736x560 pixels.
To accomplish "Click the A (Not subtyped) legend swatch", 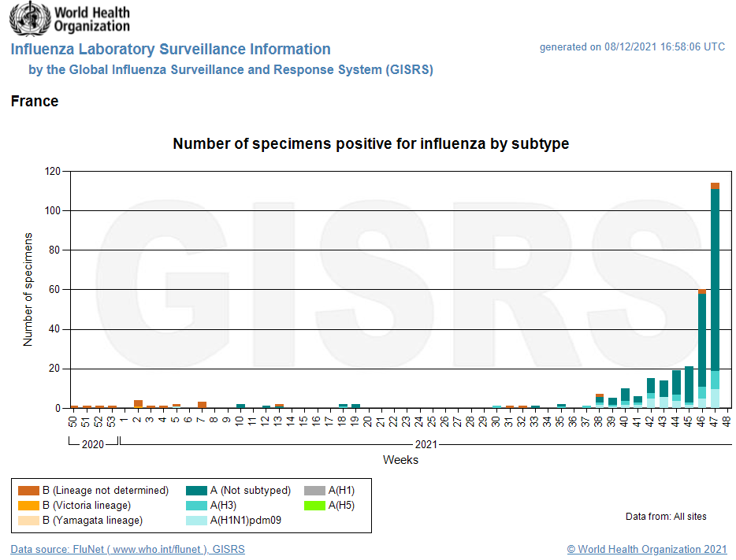I will coord(196,490).
